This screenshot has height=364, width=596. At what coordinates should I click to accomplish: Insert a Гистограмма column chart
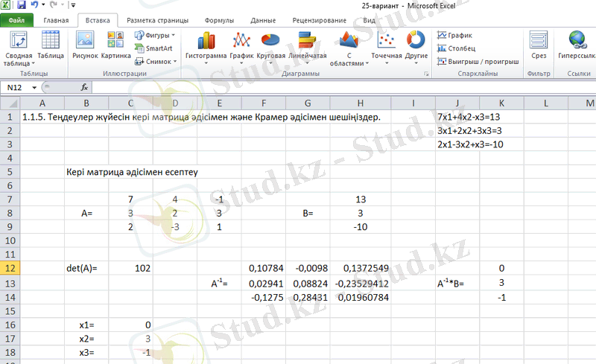coord(206,48)
